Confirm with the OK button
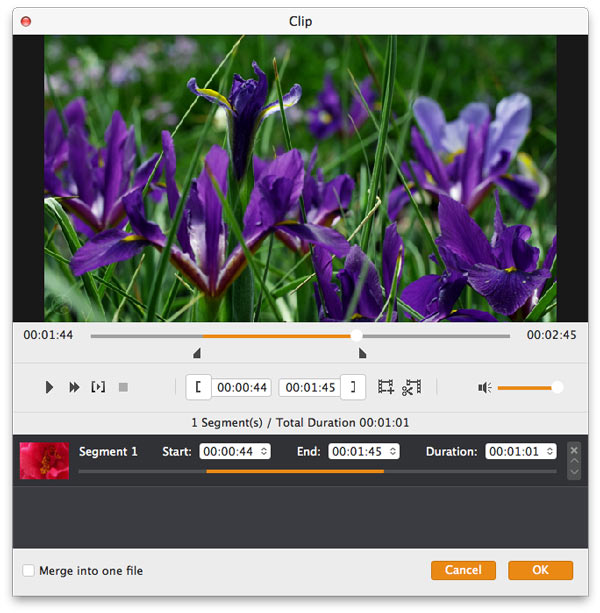The width and height of the screenshot is (600, 613). [x=540, y=570]
